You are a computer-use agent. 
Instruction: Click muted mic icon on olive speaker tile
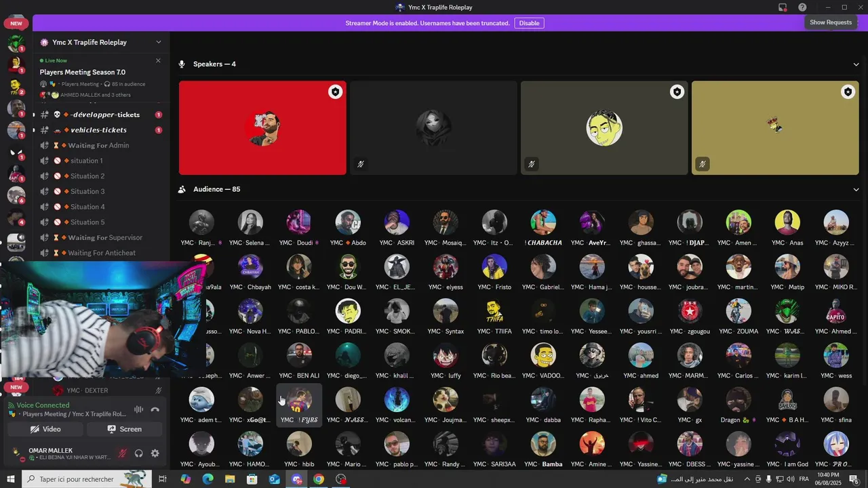point(703,164)
